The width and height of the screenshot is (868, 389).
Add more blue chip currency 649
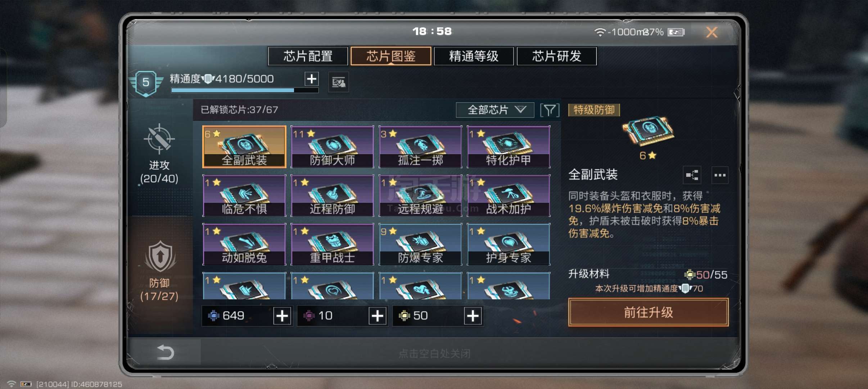pos(282,316)
